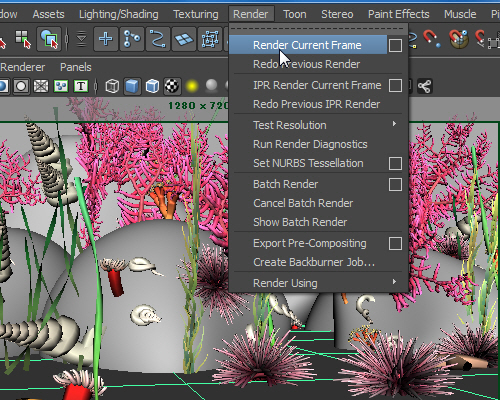
Task: Select the snap to points plus icon
Action: (x=106, y=39)
